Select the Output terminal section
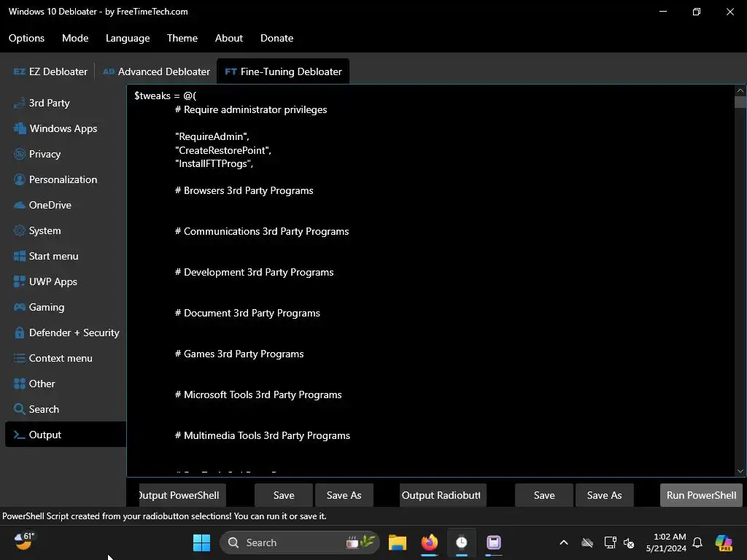 (65, 435)
